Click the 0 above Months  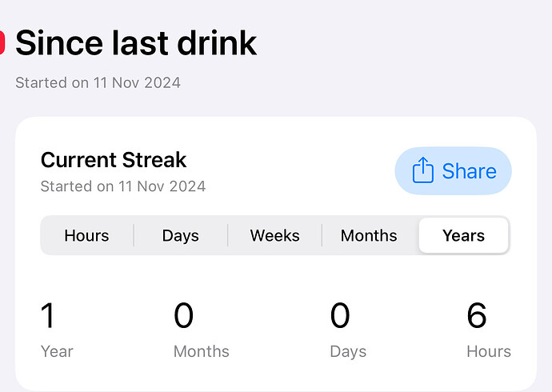(184, 316)
